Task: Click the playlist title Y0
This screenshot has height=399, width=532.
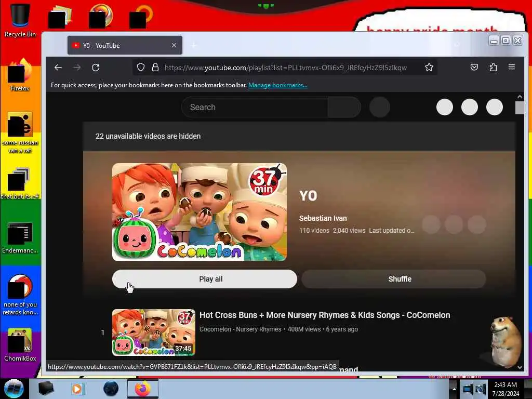Action: (308, 196)
